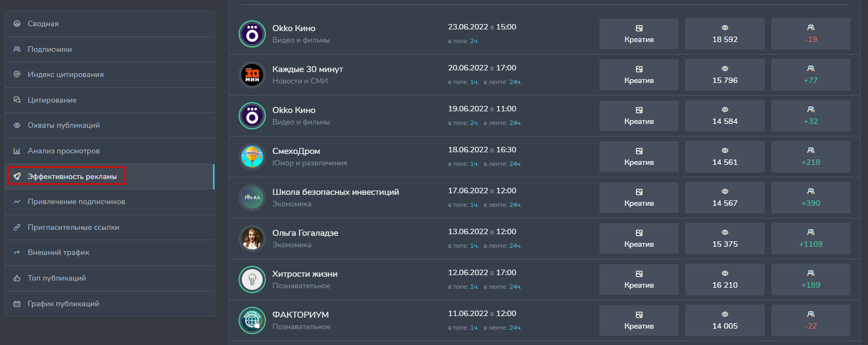Open the Цитирование menu item

52,100
